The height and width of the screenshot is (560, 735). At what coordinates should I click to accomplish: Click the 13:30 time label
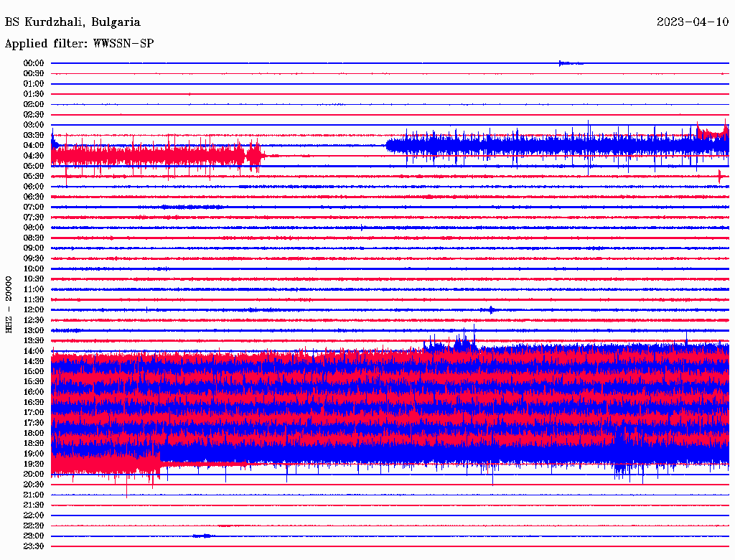(34, 340)
